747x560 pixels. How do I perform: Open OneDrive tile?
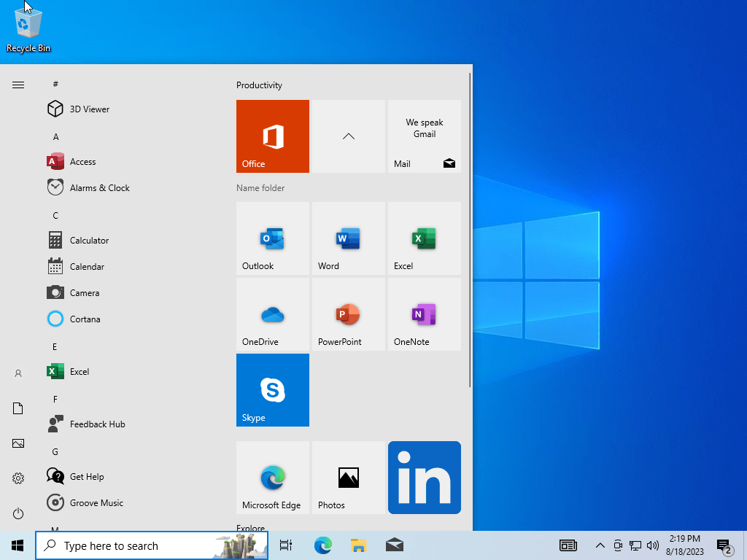pos(273,314)
